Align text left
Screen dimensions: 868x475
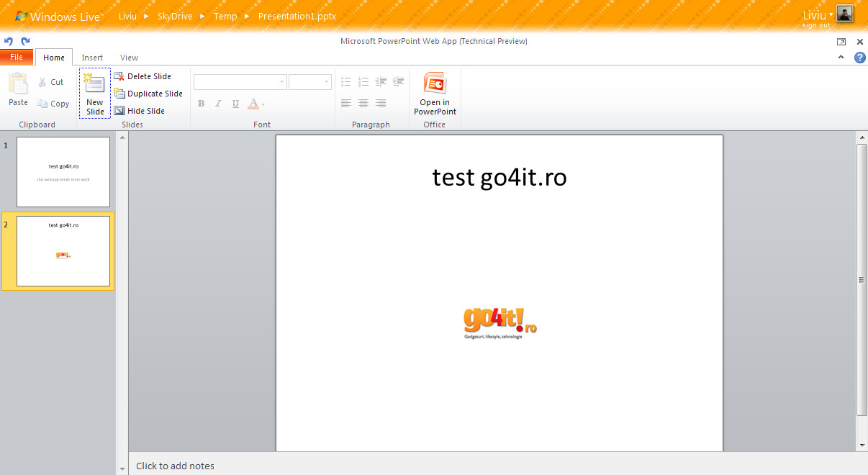pyautogui.click(x=346, y=104)
